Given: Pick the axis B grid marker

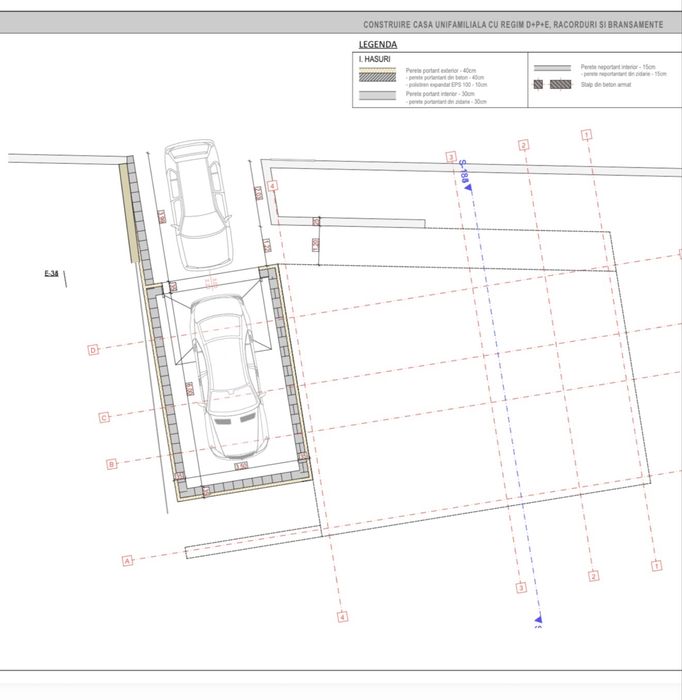Looking at the screenshot, I should (112, 464).
